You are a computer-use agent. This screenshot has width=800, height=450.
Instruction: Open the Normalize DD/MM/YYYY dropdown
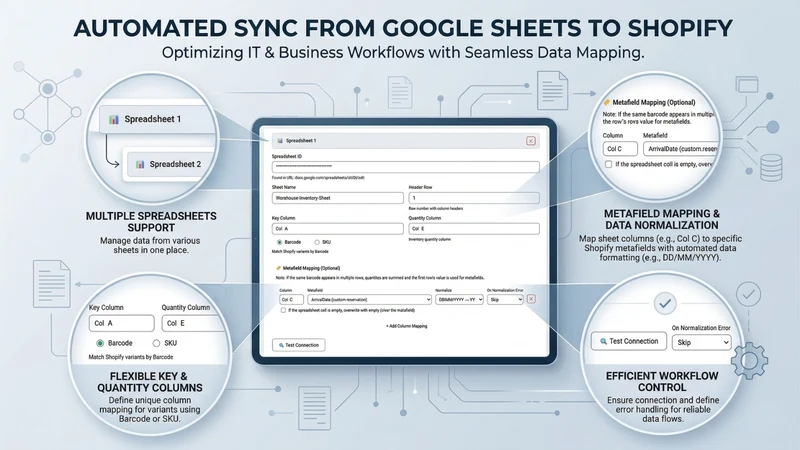tap(459, 299)
